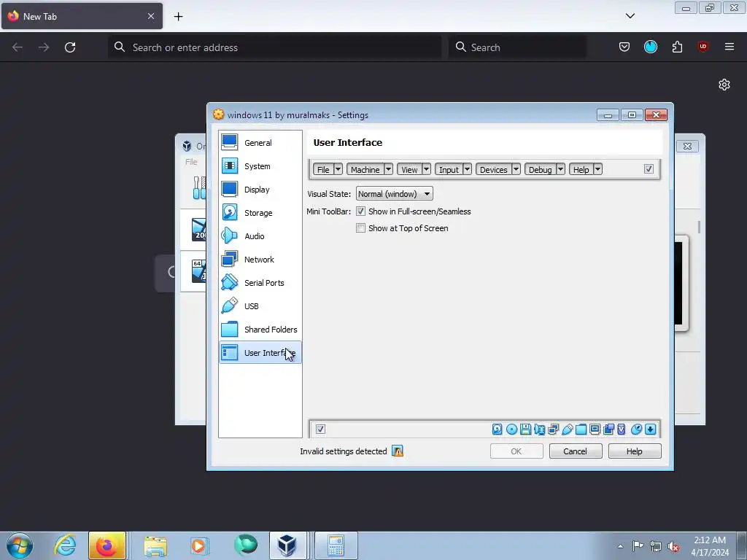The image size is (747, 560).
Task: Open uBlock Origin extension in Firefox
Action: pyautogui.click(x=703, y=47)
